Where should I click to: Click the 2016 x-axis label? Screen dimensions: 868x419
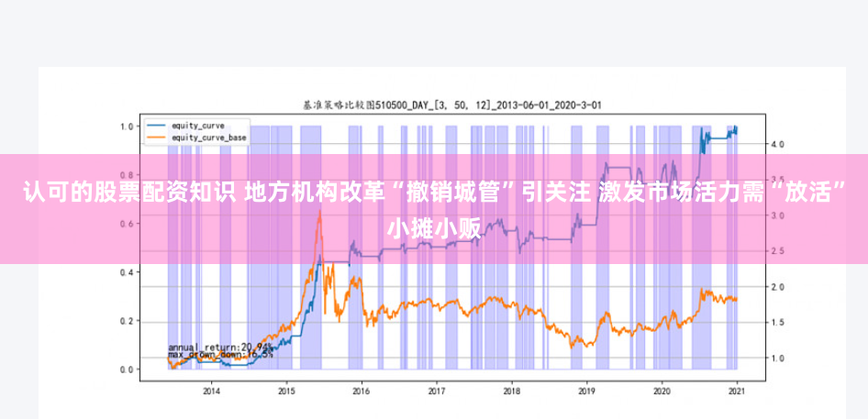tap(362, 391)
